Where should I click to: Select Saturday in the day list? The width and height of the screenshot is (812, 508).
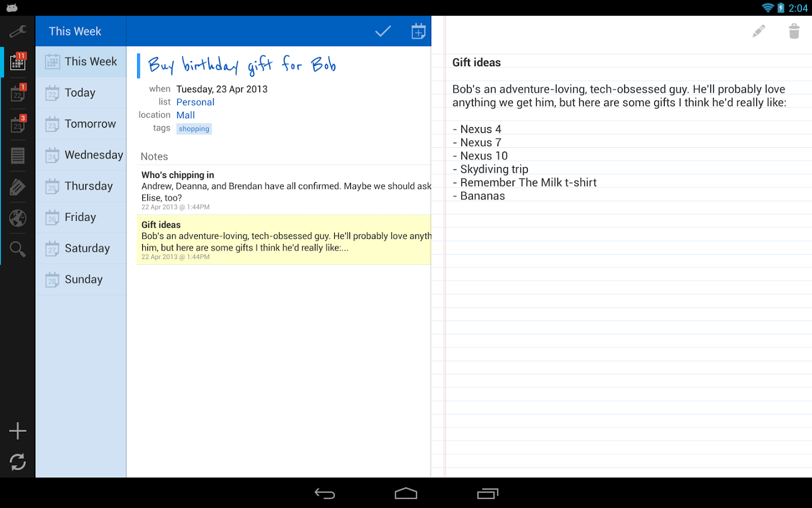[x=81, y=248]
